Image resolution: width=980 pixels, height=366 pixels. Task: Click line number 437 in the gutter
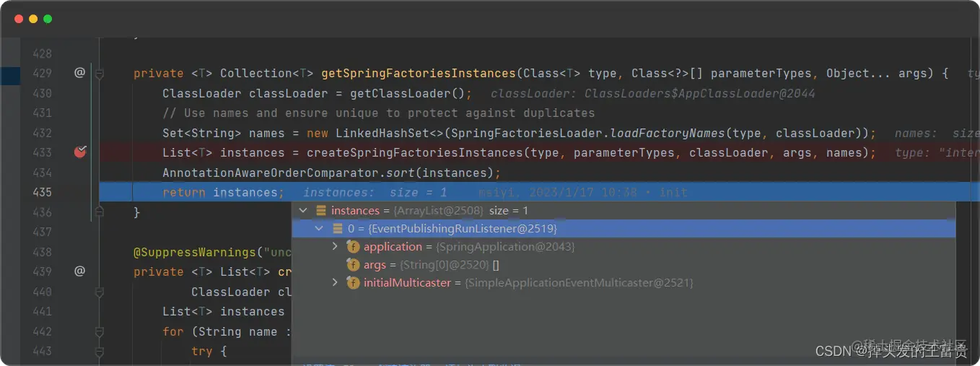coord(42,232)
